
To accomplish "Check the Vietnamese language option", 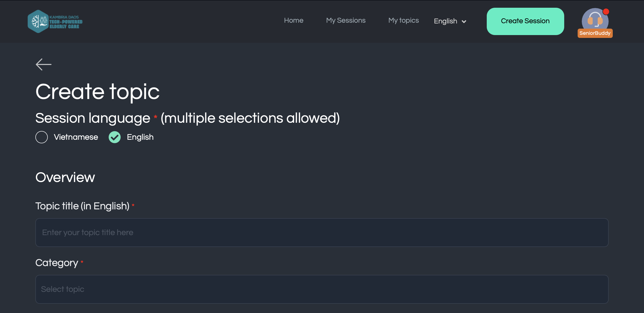I will pos(42,137).
